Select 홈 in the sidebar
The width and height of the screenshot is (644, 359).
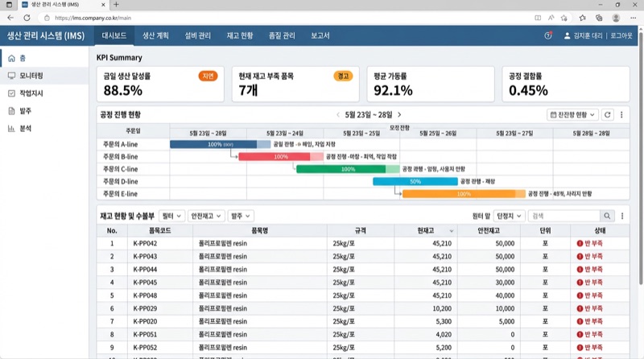(44, 58)
